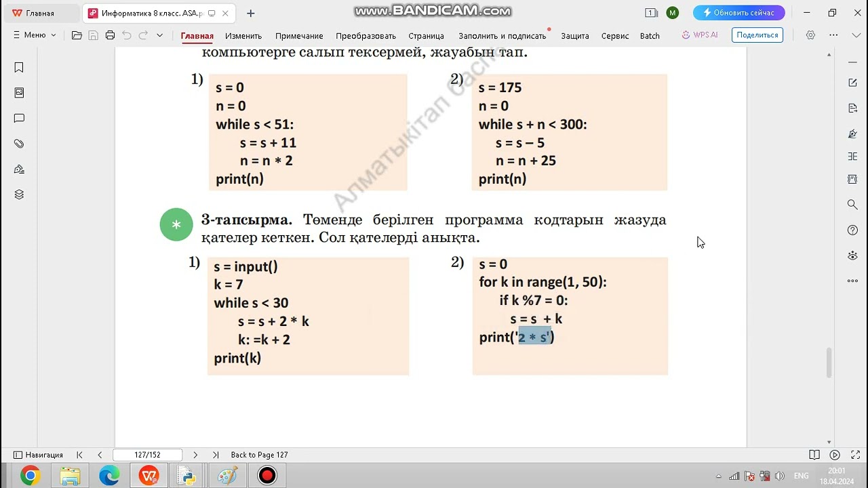Viewport: 868px width, 488px height.
Task: Click the Undo arrow icon
Action: tap(127, 35)
